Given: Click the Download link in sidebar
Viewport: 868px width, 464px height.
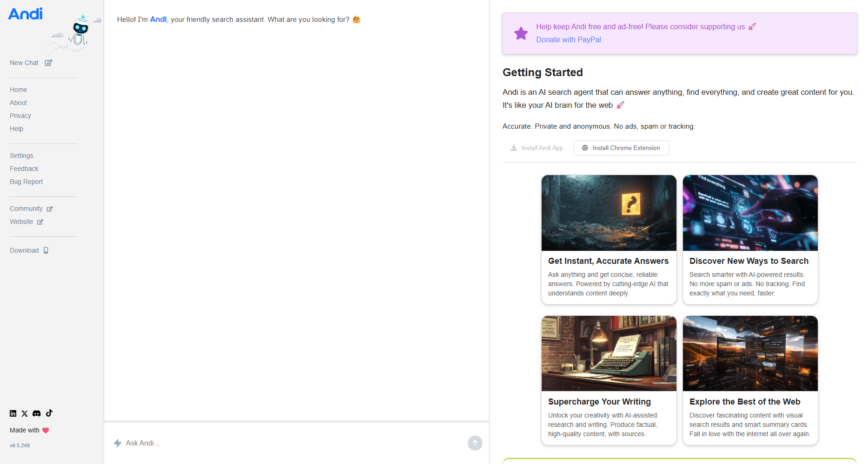Looking at the screenshot, I should point(24,250).
